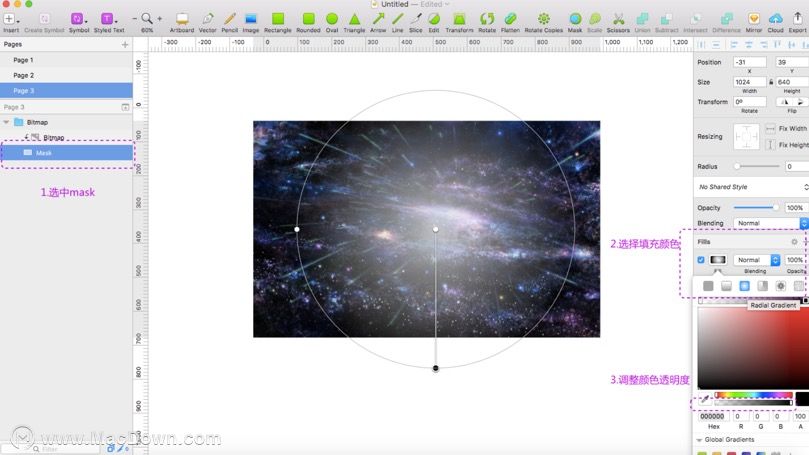Click the Union boolean icon
Viewport: 809px width, 455px height.
[x=642, y=19]
